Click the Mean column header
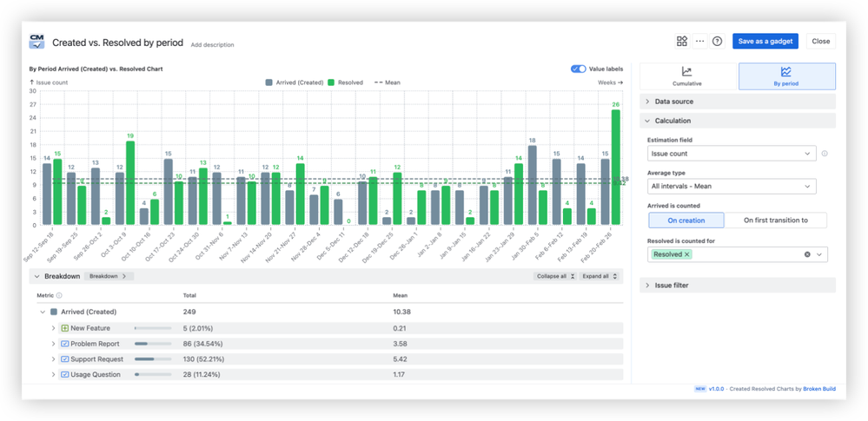868x421 pixels. 401,295
